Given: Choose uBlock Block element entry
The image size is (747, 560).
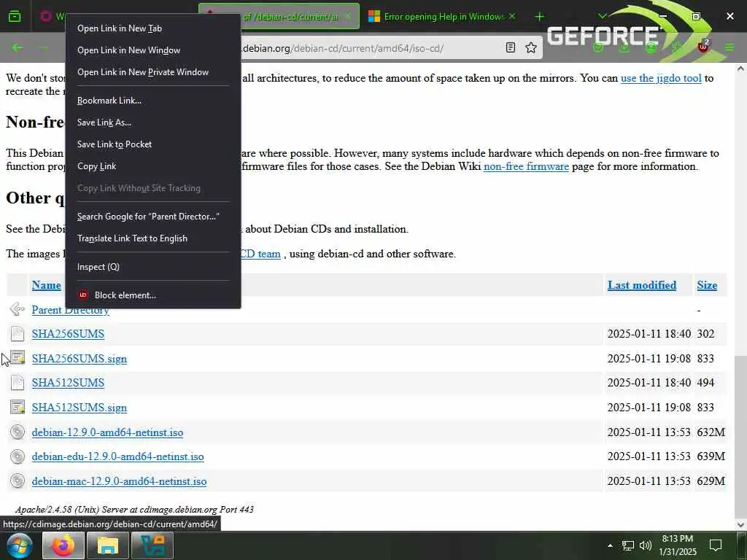Looking at the screenshot, I should pos(152,295).
